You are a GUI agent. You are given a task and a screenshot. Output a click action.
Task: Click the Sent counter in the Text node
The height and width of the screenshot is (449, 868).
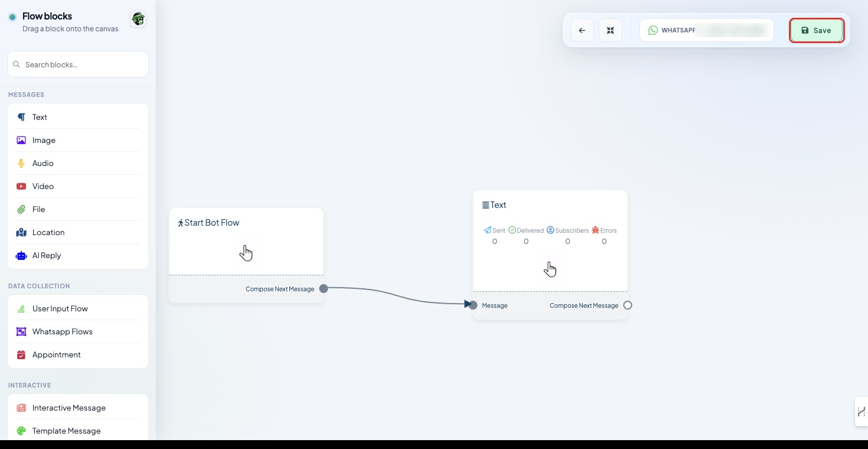[x=495, y=236]
